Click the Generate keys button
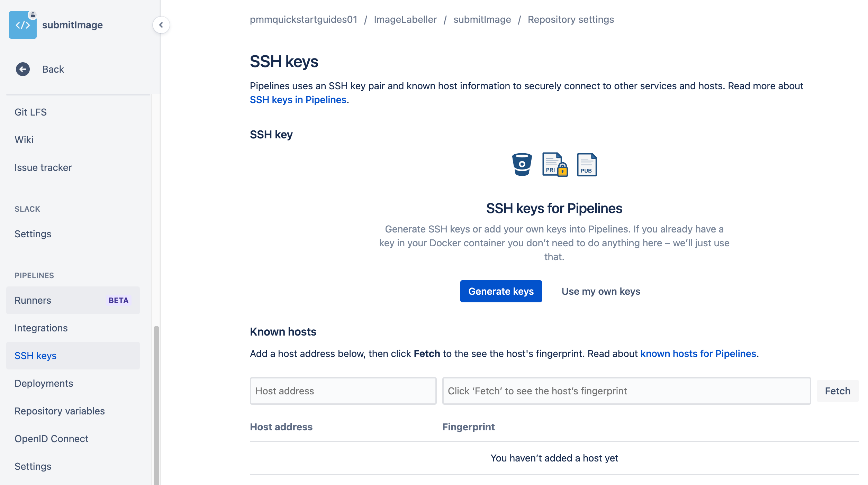Viewport: 868px width, 485px height. tap(501, 291)
